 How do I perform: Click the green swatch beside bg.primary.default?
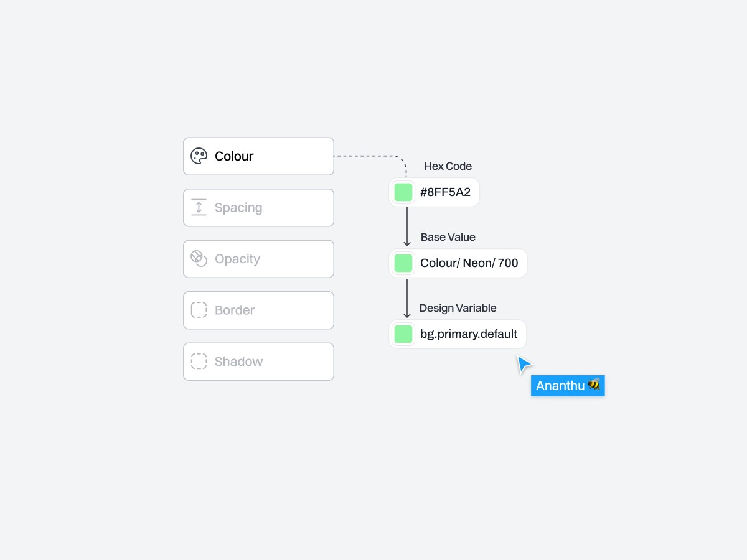(x=403, y=334)
